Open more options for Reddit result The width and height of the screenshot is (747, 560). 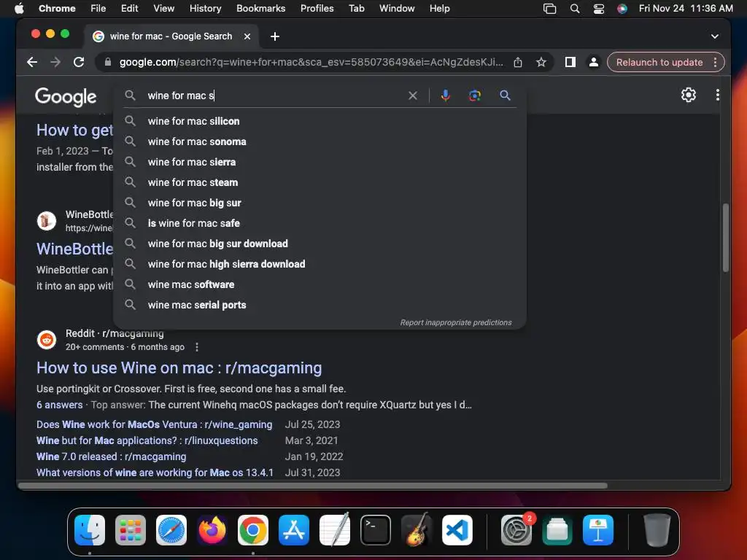pos(197,347)
